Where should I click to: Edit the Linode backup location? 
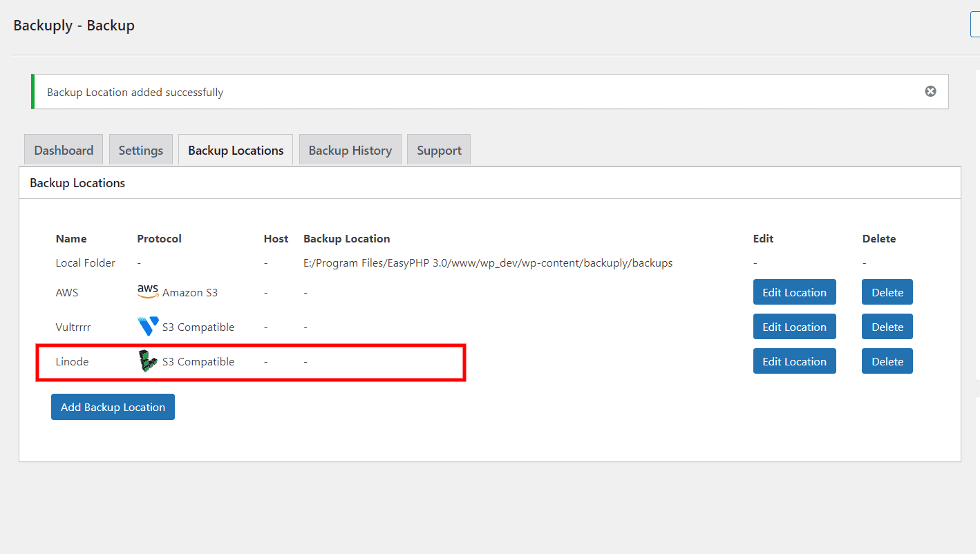click(794, 361)
